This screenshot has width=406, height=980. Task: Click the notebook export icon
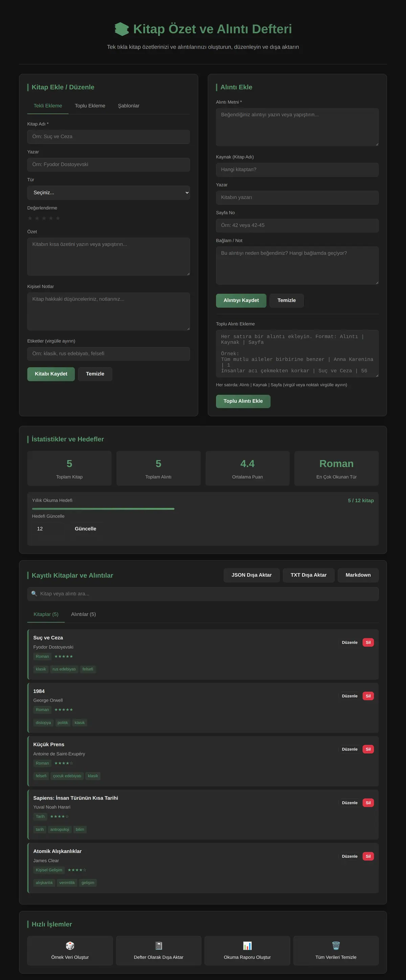click(159, 946)
